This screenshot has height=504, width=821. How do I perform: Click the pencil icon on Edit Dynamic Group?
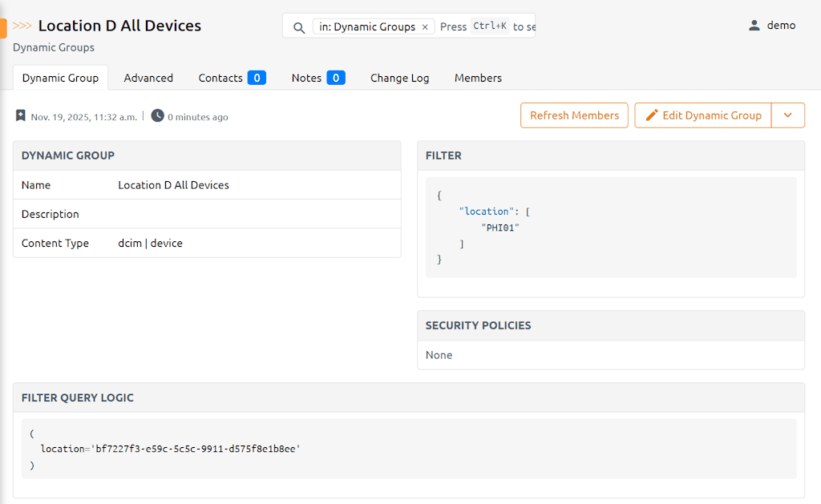(652, 115)
